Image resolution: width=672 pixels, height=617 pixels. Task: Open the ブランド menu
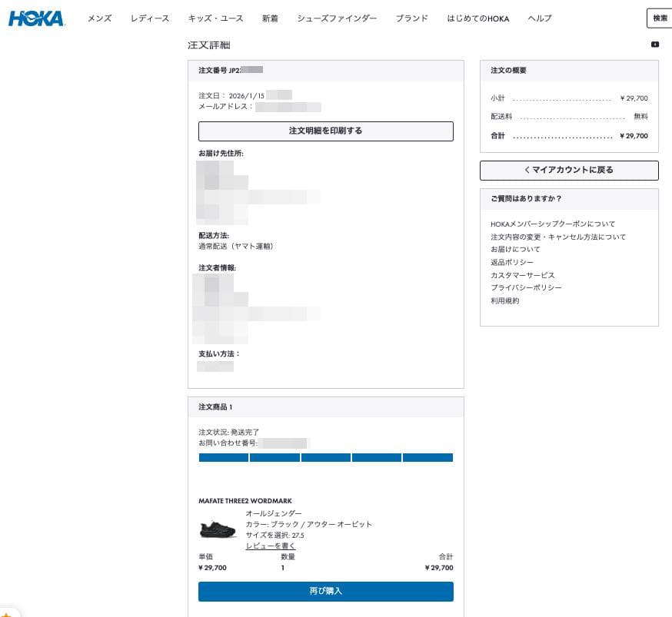pos(412,18)
